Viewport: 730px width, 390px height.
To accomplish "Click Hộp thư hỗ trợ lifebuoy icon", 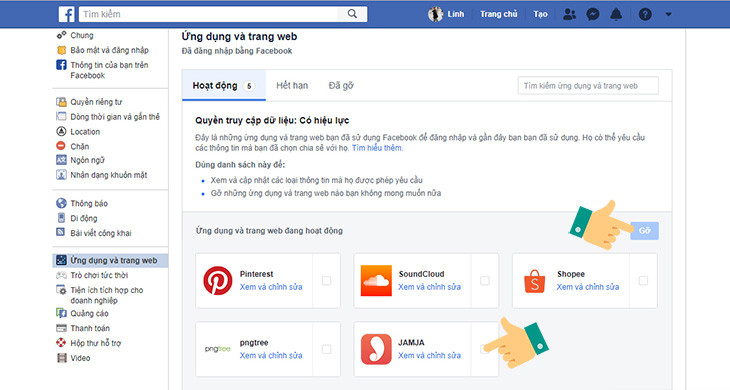I will click(x=61, y=343).
